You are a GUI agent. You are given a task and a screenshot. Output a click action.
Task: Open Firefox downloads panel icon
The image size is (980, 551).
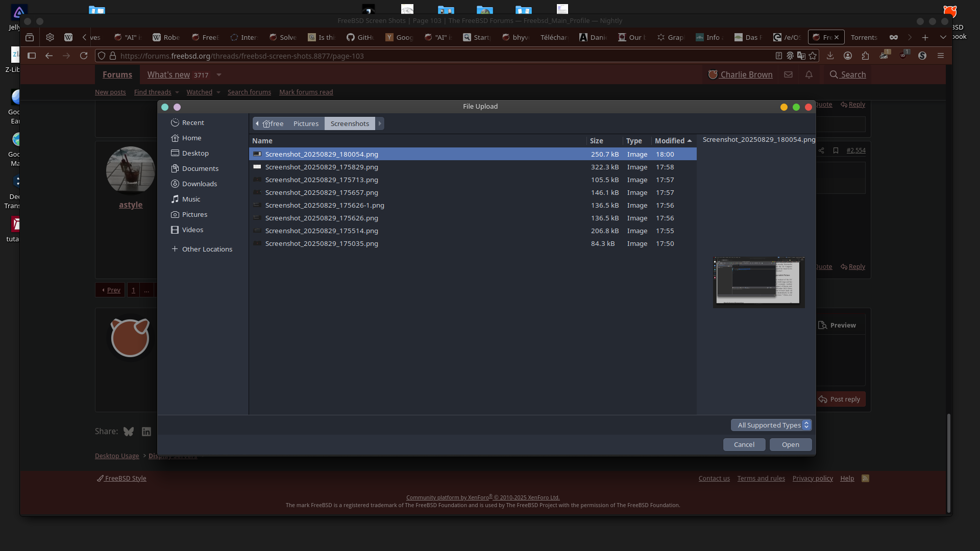pyautogui.click(x=830, y=56)
